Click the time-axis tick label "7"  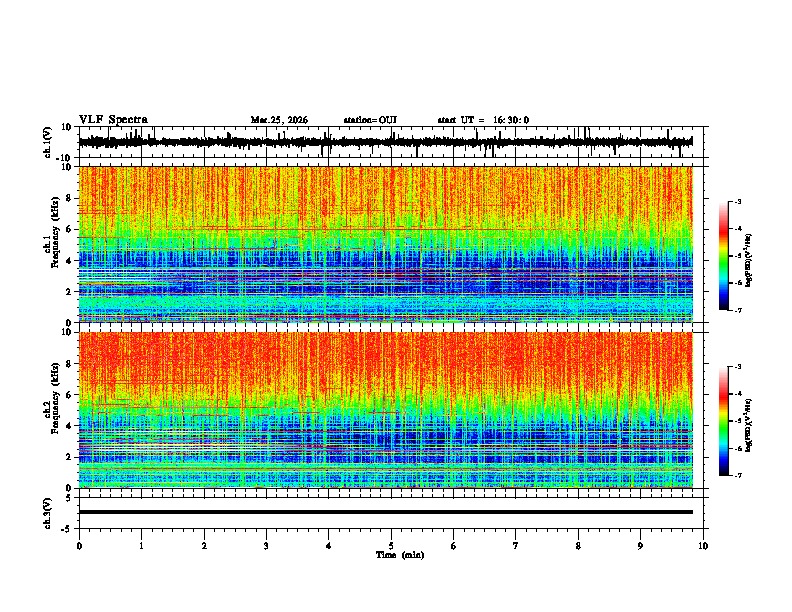point(516,546)
